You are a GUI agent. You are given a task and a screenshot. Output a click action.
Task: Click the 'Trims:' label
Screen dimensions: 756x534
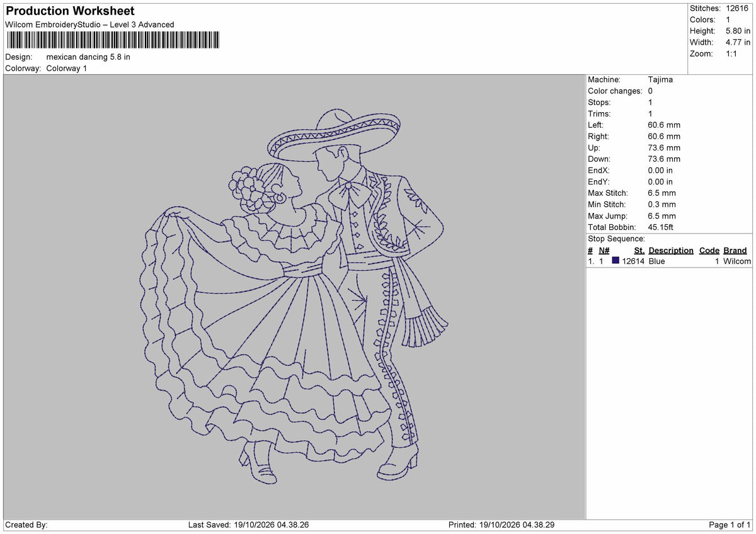(599, 114)
